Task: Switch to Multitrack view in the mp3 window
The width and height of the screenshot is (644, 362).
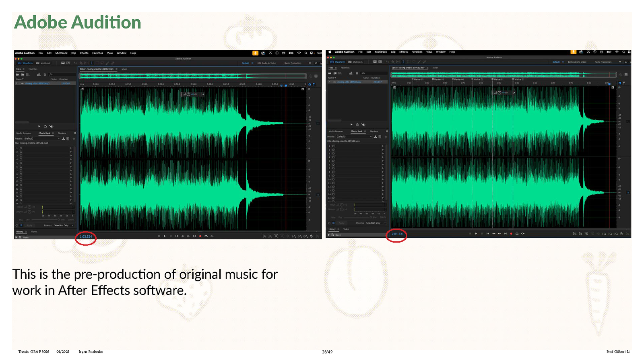Action: 43,63
